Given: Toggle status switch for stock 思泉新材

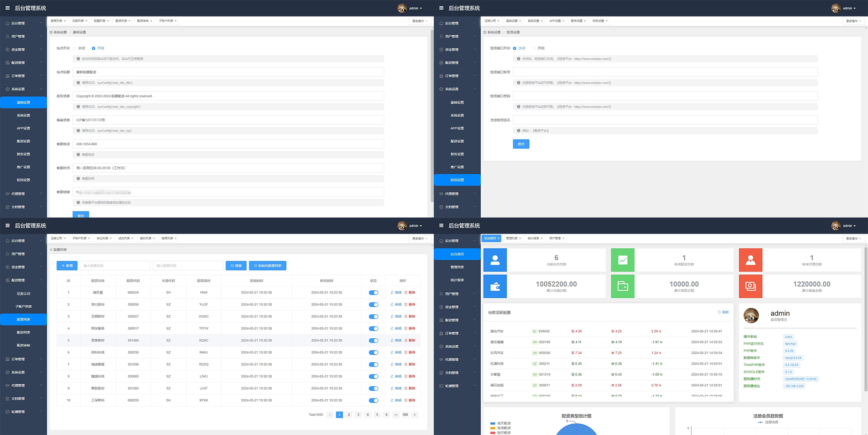Looking at the screenshot, I should (374, 341).
